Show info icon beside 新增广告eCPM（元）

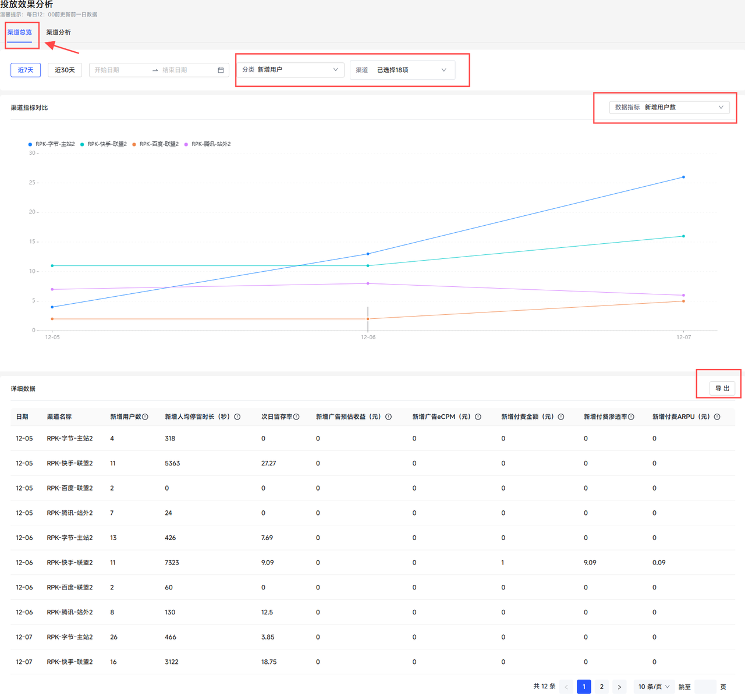478,417
